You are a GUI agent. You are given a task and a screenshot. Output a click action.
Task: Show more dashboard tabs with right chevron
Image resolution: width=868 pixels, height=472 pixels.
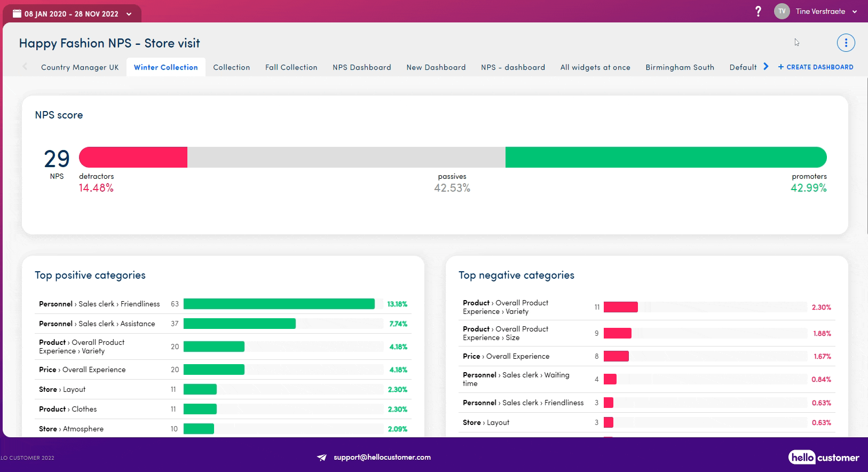coord(766,67)
